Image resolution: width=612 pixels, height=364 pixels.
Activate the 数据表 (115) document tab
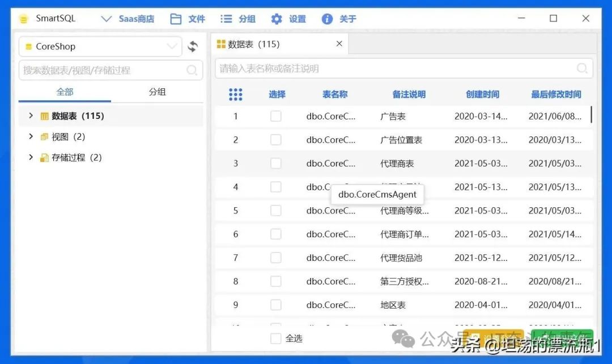click(280, 44)
